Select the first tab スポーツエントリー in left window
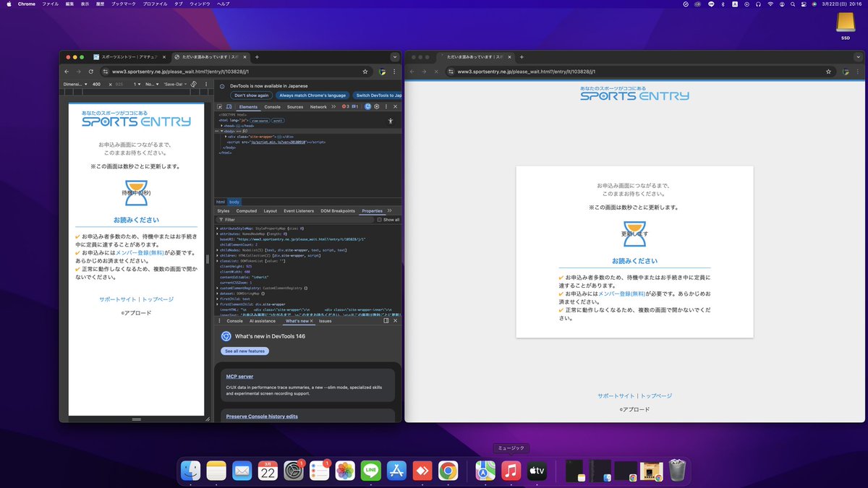868x488 pixels. (x=129, y=56)
